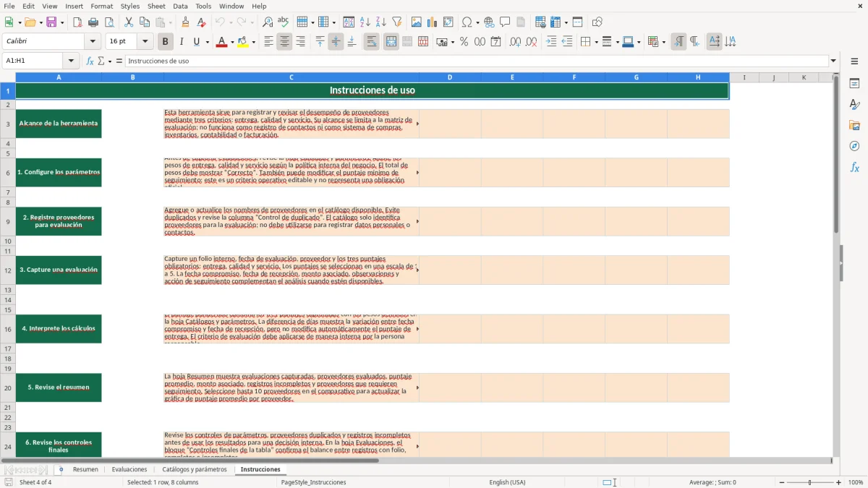Open the Styles menu
The image size is (868, 488).
[x=130, y=6]
